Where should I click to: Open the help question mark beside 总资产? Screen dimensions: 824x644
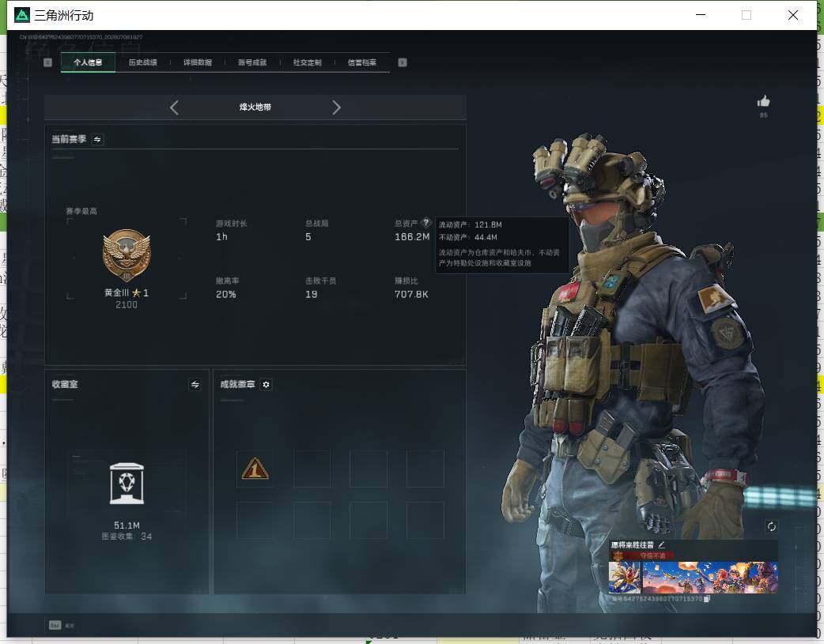426,222
